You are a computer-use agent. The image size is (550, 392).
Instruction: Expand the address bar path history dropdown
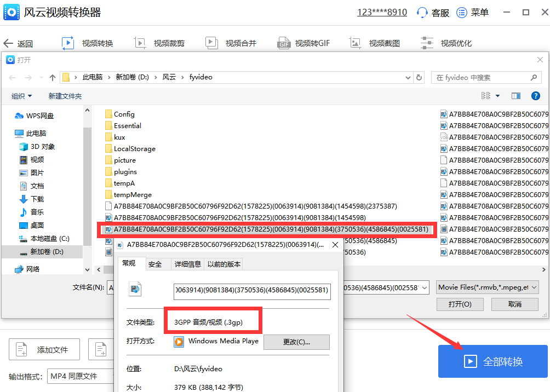coord(408,78)
